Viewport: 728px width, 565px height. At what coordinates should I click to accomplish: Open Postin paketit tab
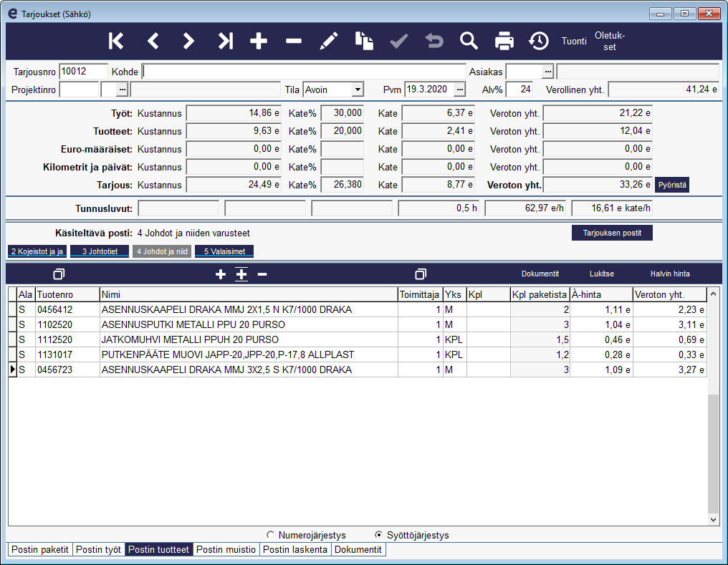(40, 550)
